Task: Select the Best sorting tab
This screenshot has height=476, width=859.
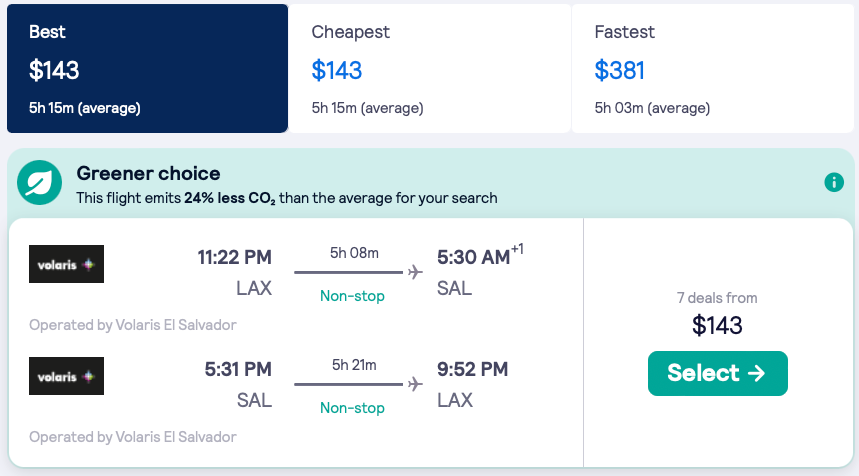Action: coord(147,68)
